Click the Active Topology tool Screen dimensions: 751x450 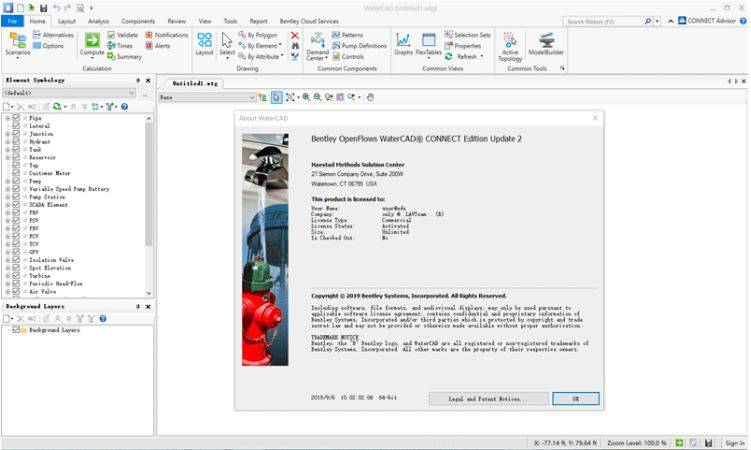pos(510,47)
